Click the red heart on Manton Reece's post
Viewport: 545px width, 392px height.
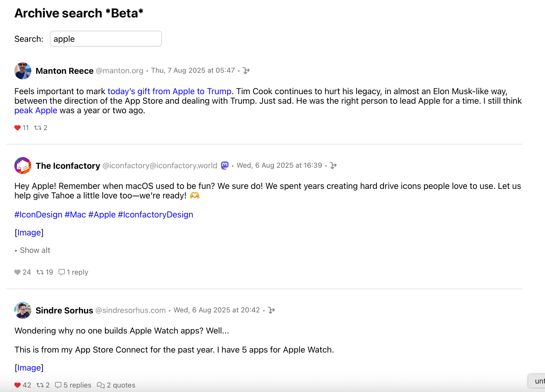point(17,128)
